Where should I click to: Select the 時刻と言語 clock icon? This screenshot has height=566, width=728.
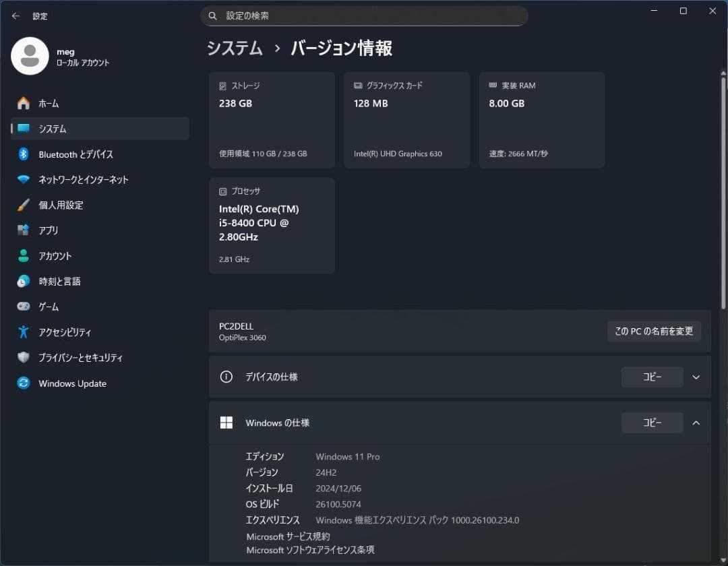pos(25,281)
